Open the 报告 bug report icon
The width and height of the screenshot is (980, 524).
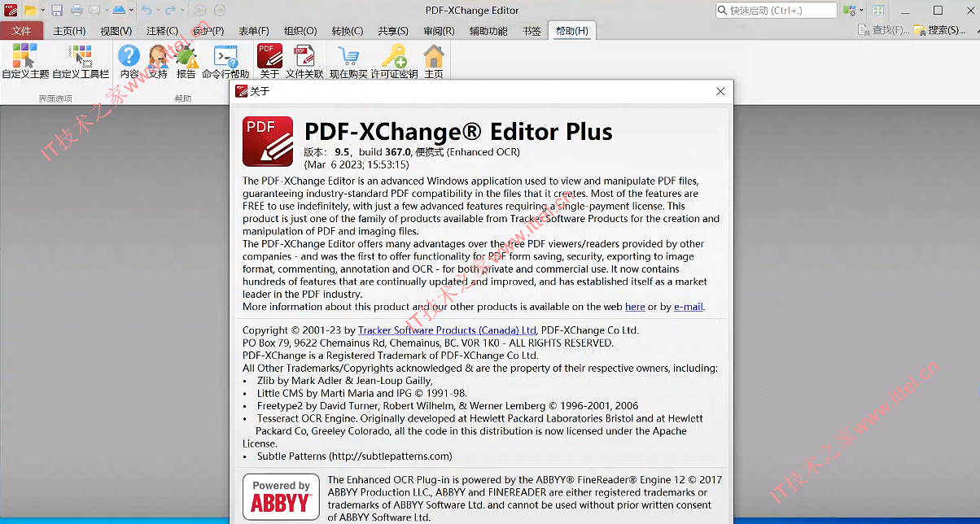pyautogui.click(x=186, y=61)
